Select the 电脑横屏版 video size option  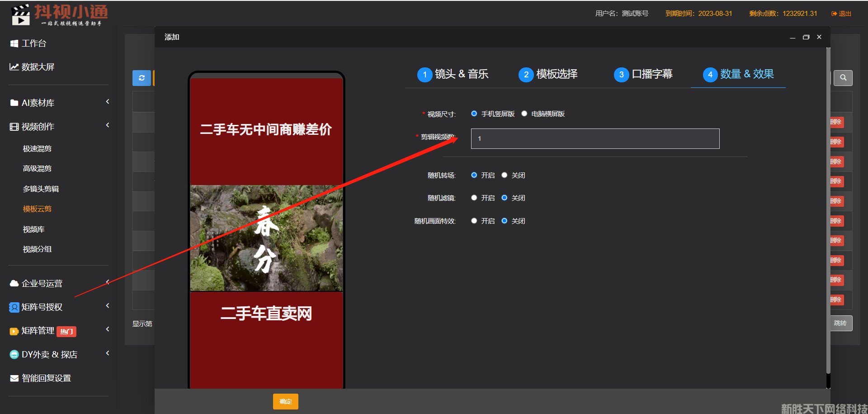coord(524,114)
